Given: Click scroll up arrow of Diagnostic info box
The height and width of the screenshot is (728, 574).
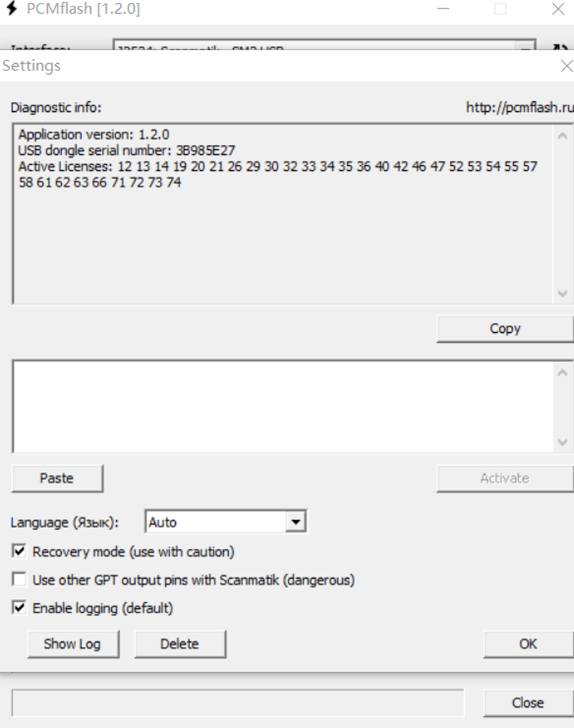Looking at the screenshot, I should tap(563, 136).
